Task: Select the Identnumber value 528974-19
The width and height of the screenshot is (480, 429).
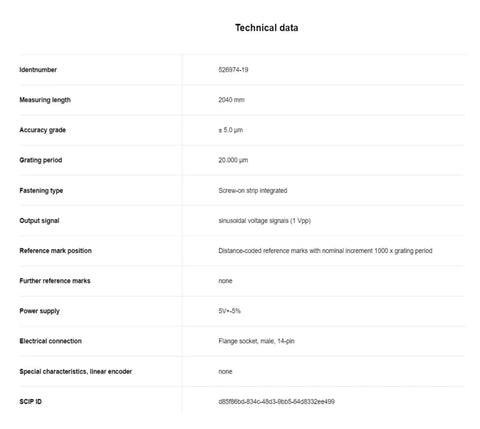Action: (233, 70)
